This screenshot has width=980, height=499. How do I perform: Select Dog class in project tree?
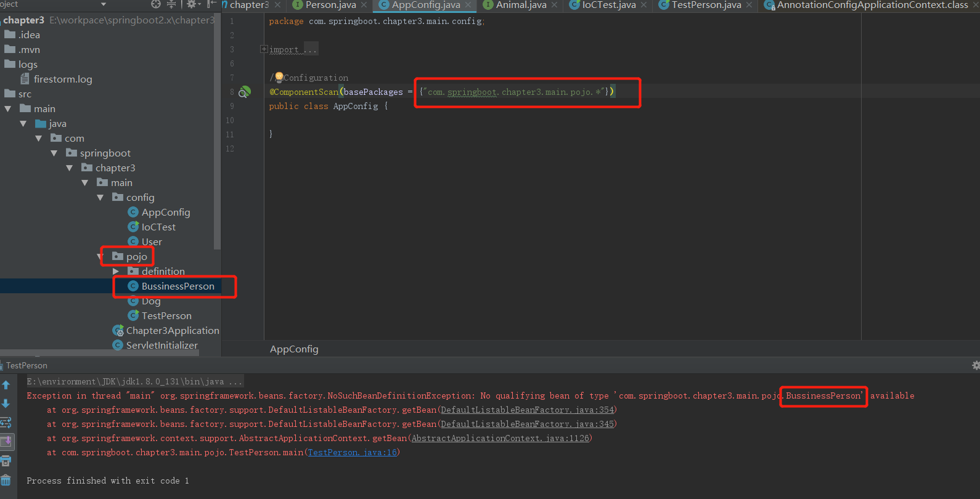pos(144,301)
